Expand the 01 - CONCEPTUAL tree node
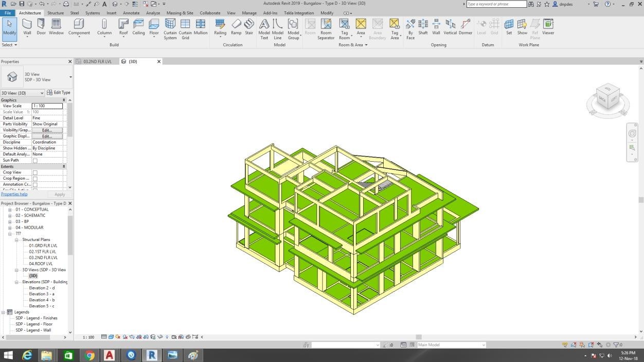This screenshot has height=362, width=644. (x=10, y=210)
